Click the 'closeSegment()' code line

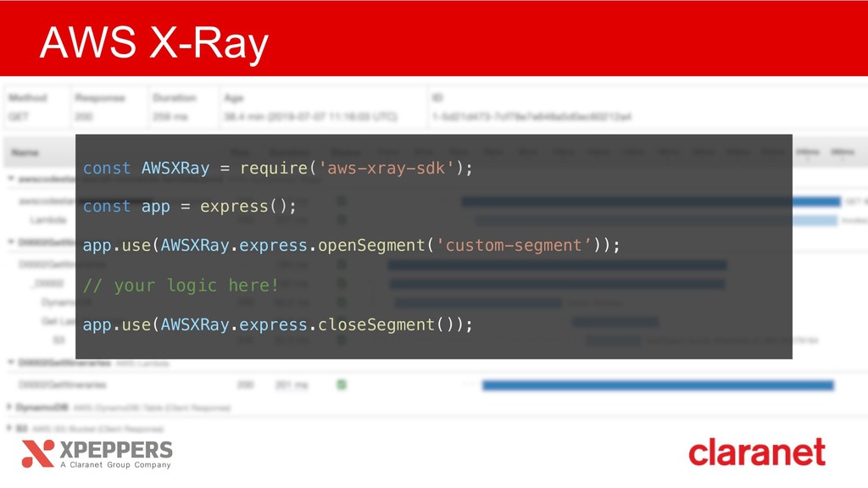pyautogui.click(x=278, y=324)
